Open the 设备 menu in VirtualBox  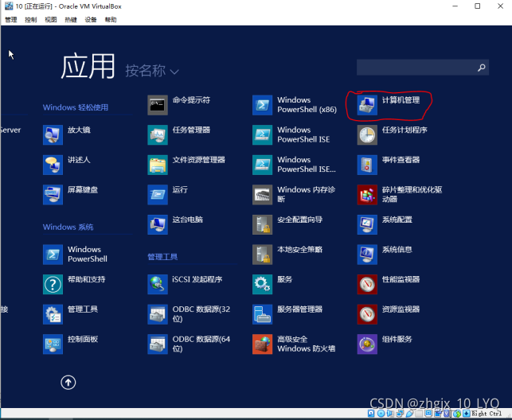click(x=91, y=20)
